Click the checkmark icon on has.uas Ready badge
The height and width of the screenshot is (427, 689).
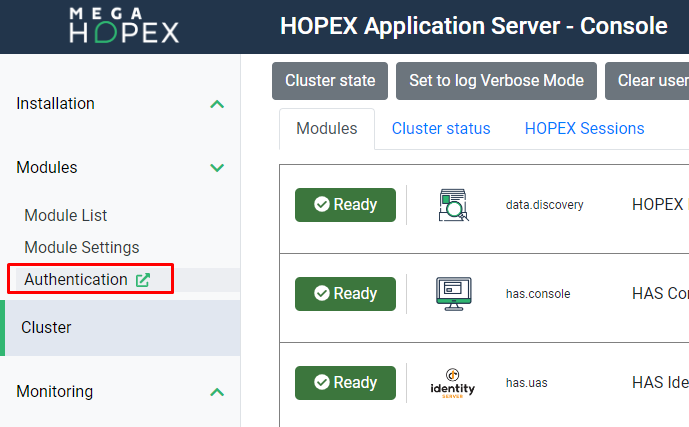(322, 383)
